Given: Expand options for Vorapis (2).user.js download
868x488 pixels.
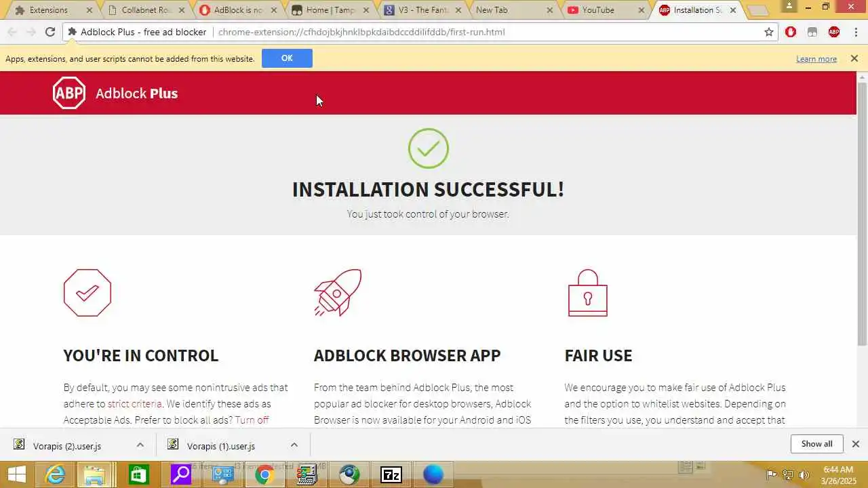Looking at the screenshot, I should [140, 445].
